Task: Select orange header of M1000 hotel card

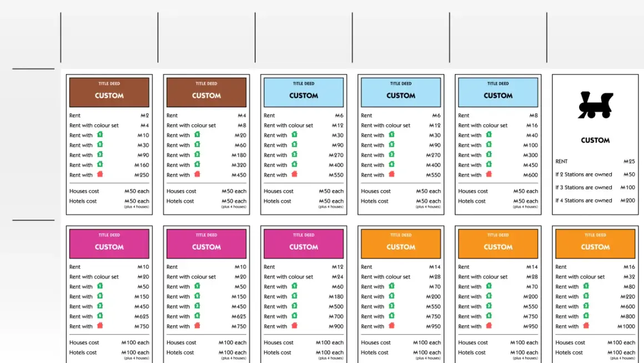Action: (x=595, y=244)
